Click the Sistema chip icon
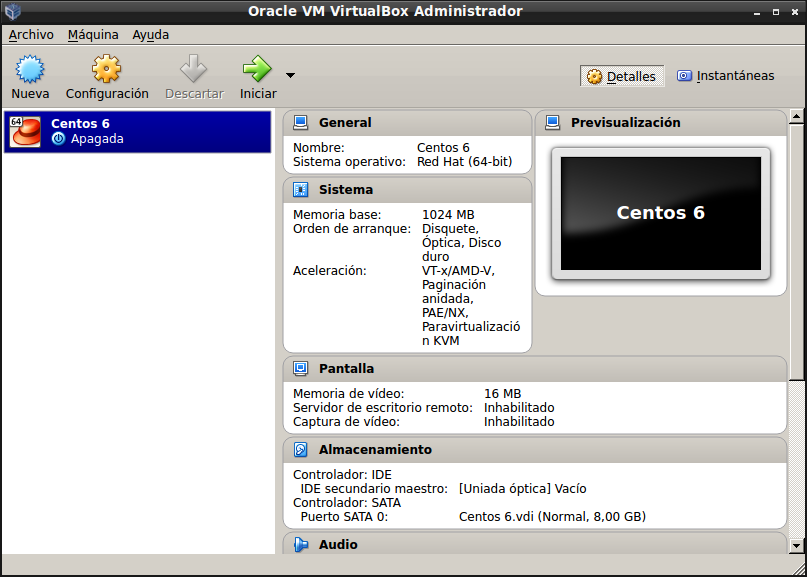This screenshot has height=577, width=807. (x=300, y=190)
